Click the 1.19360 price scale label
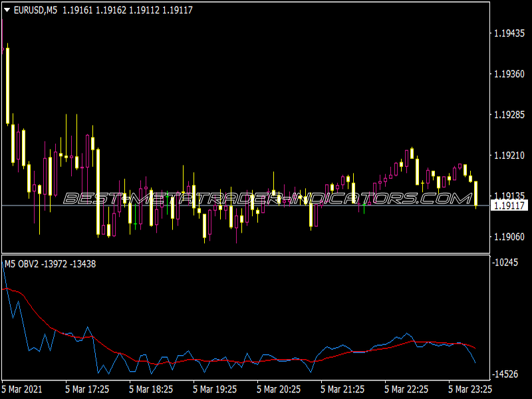 (509, 74)
